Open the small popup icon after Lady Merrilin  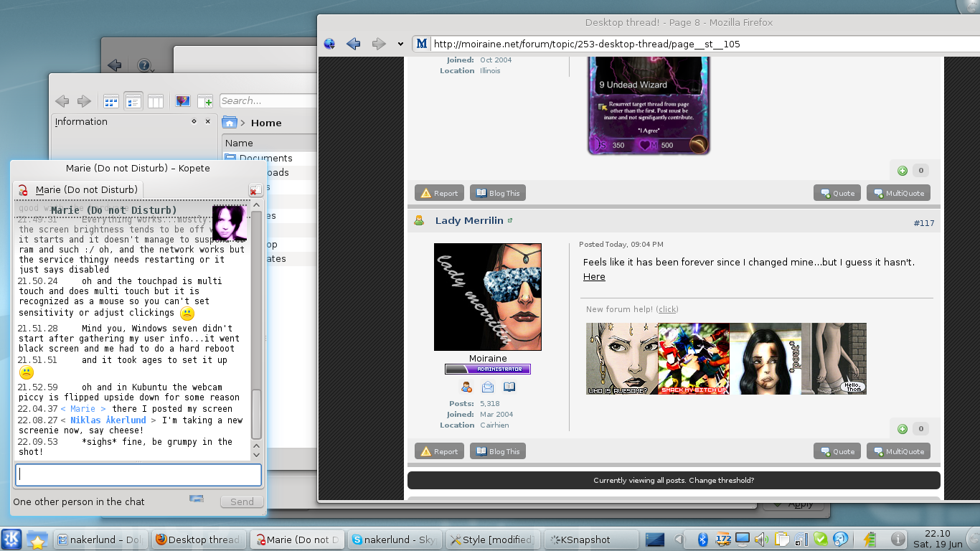point(510,220)
